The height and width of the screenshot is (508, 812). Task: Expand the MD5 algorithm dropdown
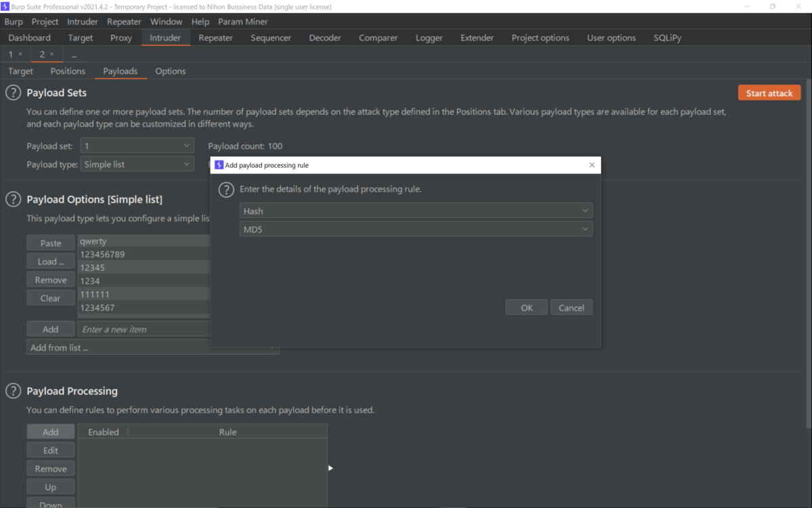416,230
